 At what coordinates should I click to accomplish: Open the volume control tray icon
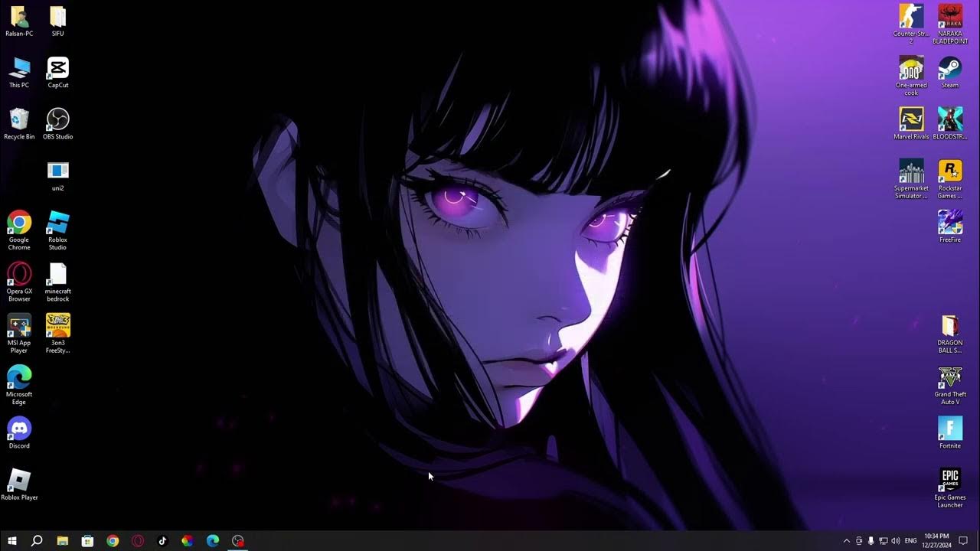point(896,541)
